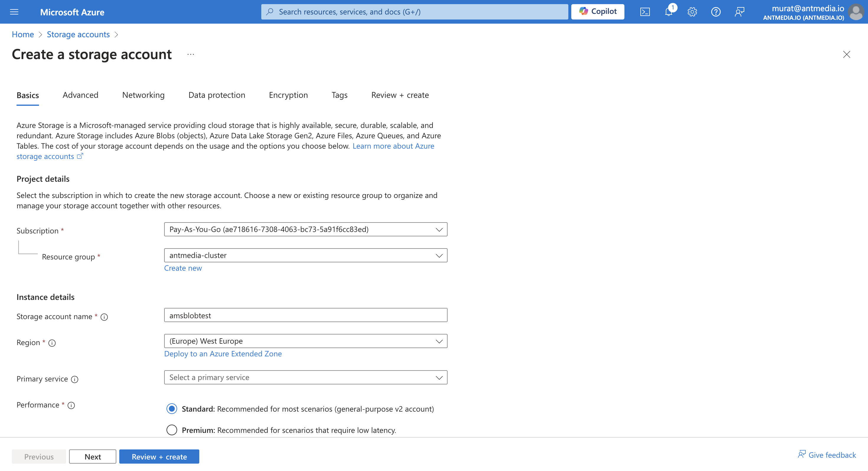Open the hamburger portal menu
The height and width of the screenshot is (471, 868).
(x=14, y=12)
